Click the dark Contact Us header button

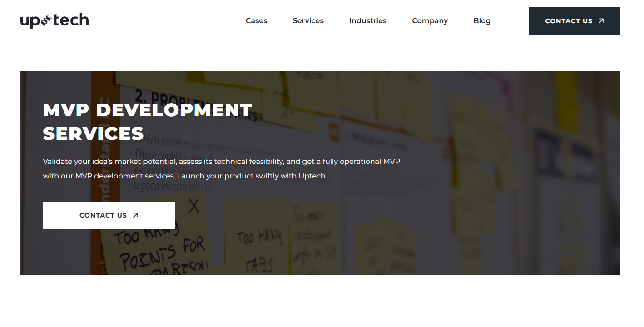pyautogui.click(x=575, y=21)
